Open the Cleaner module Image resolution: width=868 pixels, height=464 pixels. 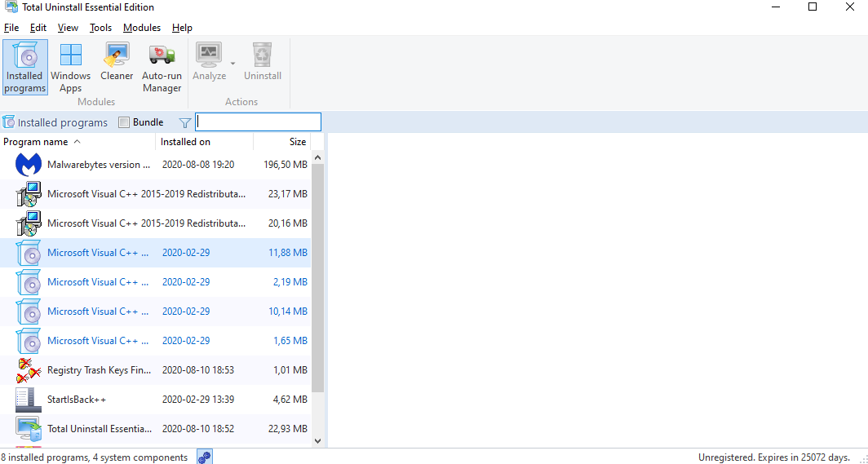point(117,62)
